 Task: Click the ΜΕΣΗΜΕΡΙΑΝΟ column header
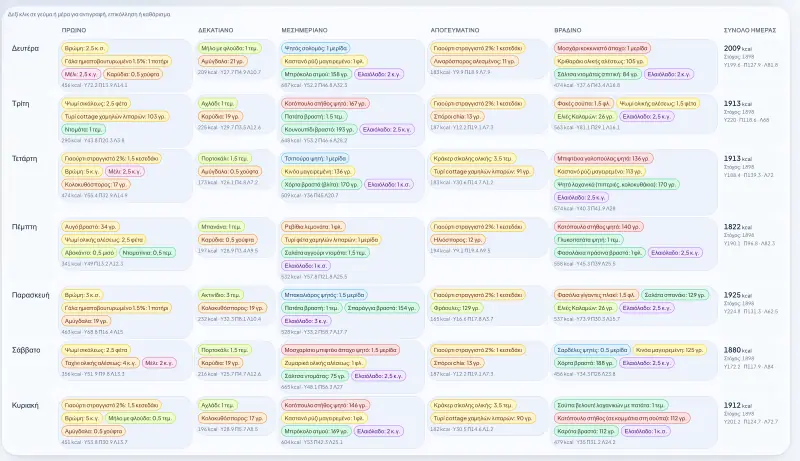(305, 30)
